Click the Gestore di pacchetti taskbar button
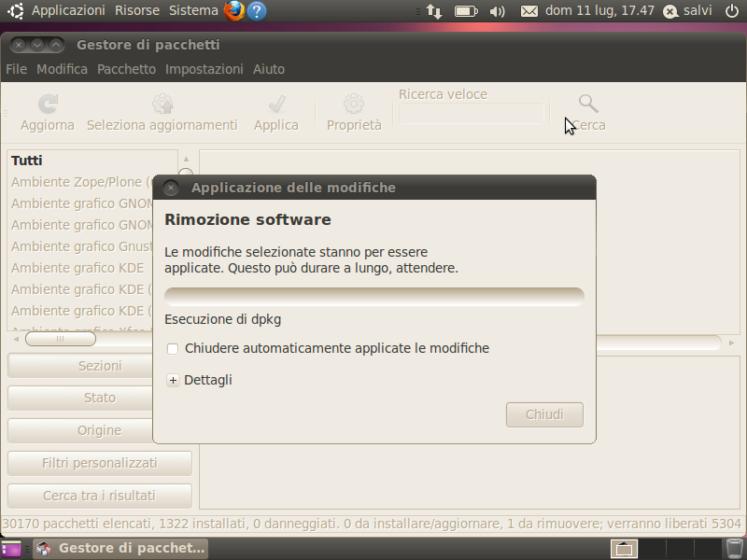 121,549
